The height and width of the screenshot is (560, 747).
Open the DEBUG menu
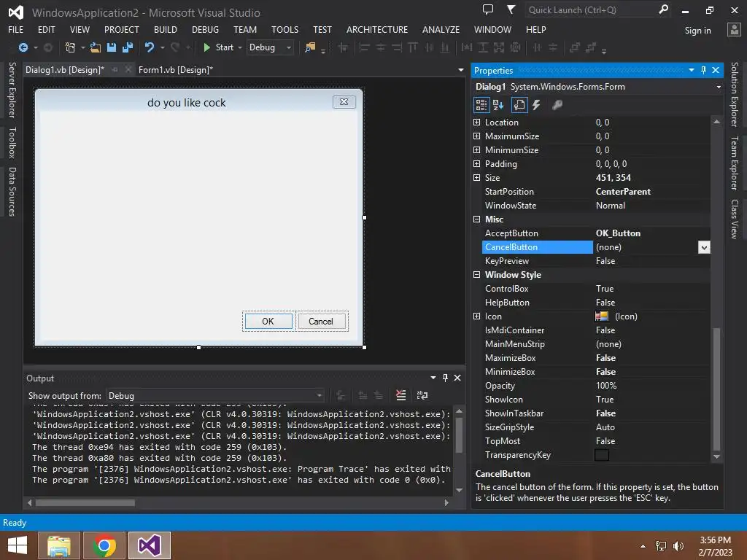[205, 29]
